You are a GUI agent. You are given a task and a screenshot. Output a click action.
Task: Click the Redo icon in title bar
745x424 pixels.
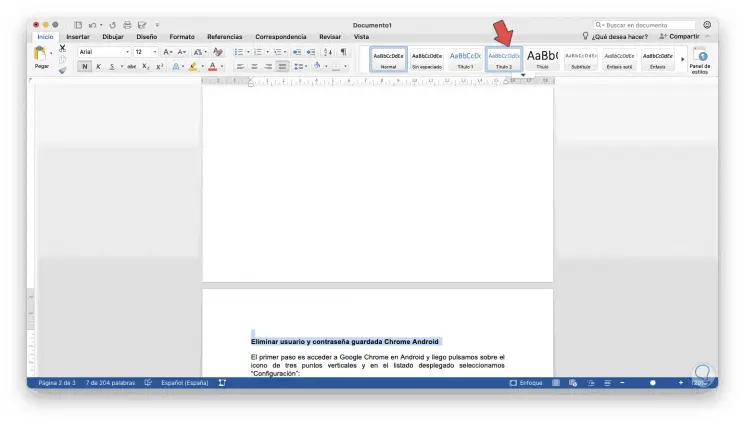(112, 25)
